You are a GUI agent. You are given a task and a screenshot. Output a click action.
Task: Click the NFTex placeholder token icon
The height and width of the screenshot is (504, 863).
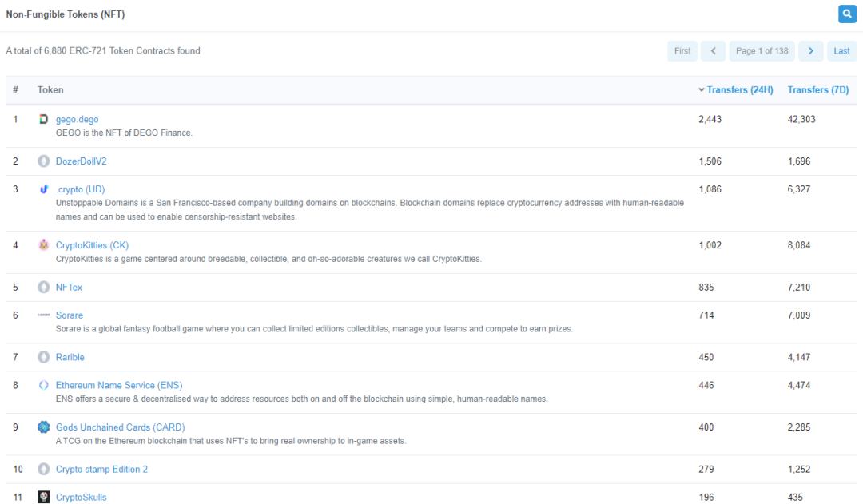pyautogui.click(x=44, y=288)
